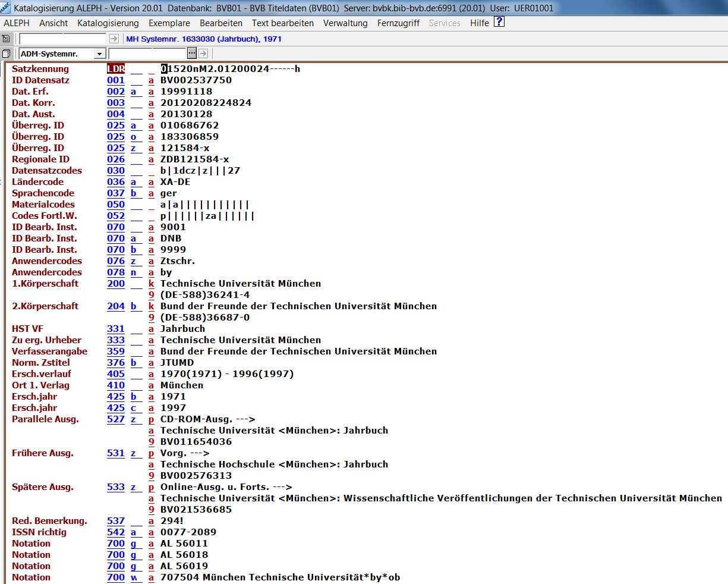
Task: Click the empty top search input field
Action: [63, 39]
